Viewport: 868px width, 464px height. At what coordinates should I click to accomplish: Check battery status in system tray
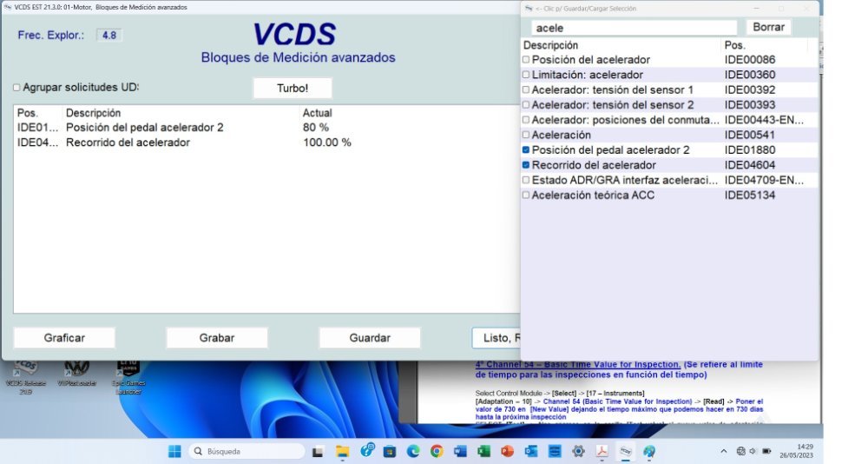pos(766,451)
